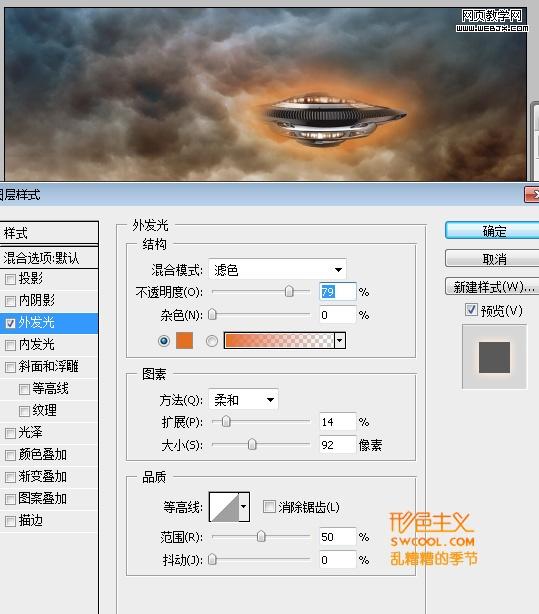Click the 等高线 contour curve thumbnail
This screenshot has width=539, height=614.
coord(224,507)
